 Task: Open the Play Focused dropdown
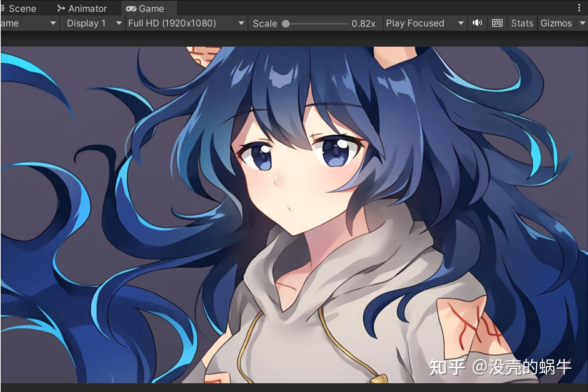tap(425, 23)
